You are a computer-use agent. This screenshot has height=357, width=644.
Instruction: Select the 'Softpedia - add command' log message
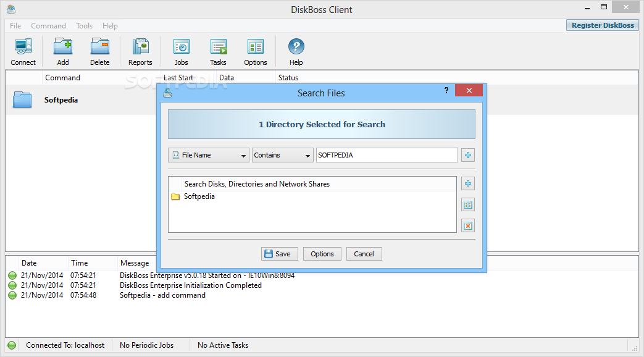click(x=162, y=295)
